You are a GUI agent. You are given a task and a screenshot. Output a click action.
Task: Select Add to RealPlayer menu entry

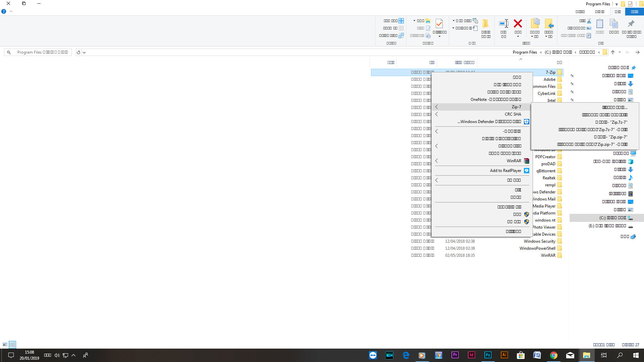click(482, 171)
